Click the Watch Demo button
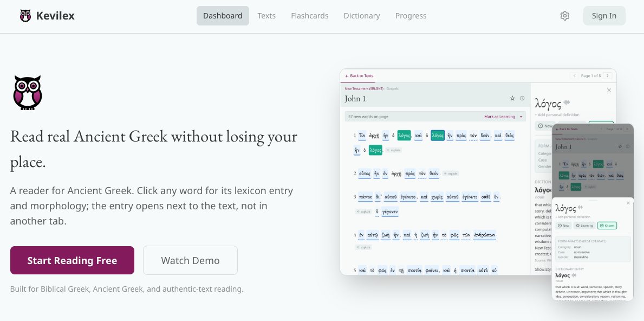Screen dimensions: 644x321 [x=190, y=260]
